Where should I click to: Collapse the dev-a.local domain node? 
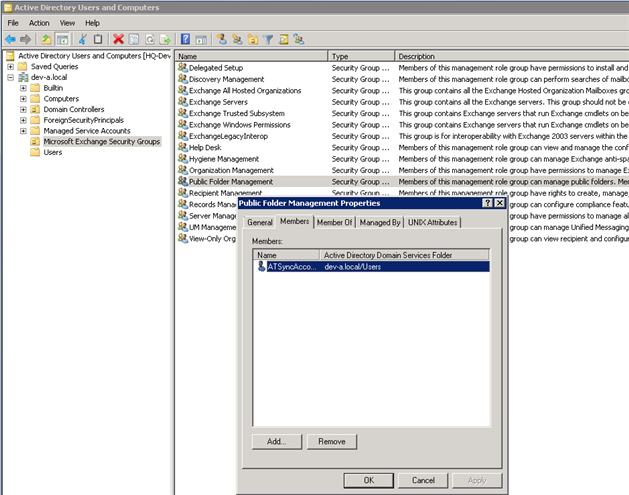tap(11, 77)
